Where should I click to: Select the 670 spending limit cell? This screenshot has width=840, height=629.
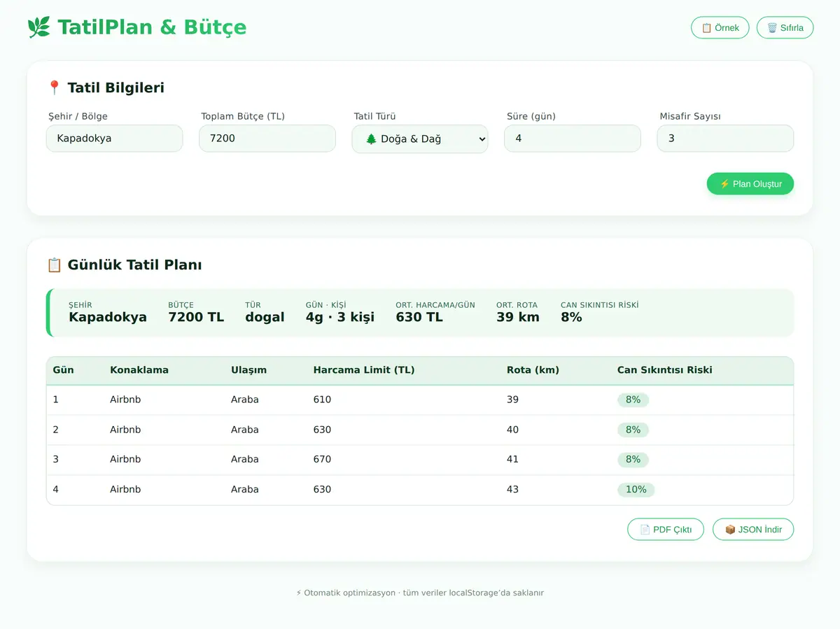click(322, 459)
